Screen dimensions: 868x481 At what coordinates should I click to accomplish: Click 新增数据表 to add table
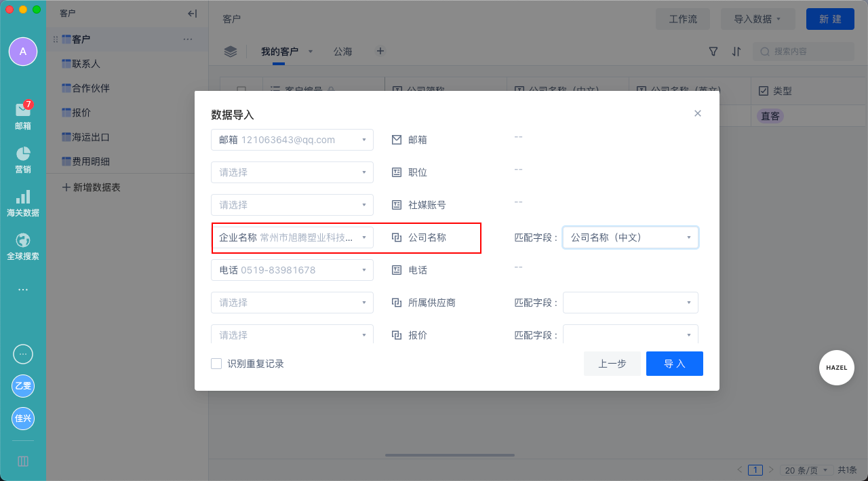tap(92, 187)
